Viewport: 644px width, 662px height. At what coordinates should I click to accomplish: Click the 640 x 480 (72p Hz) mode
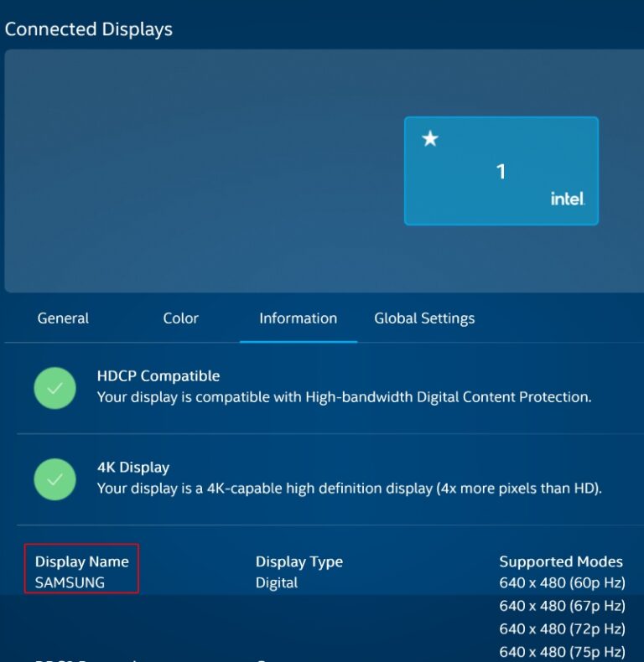pyautogui.click(x=562, y=628)
